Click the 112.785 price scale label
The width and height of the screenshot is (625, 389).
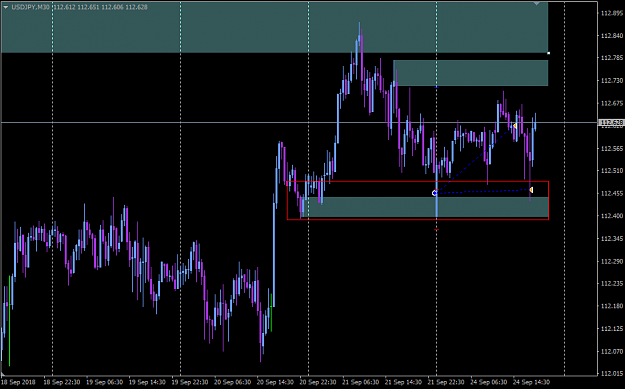pos(611,58)
